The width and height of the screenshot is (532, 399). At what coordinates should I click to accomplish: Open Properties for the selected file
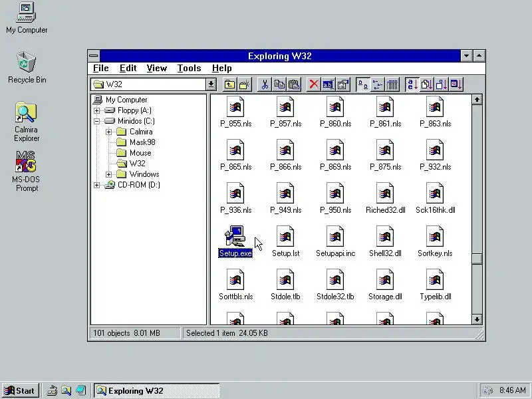coord(343,84)
